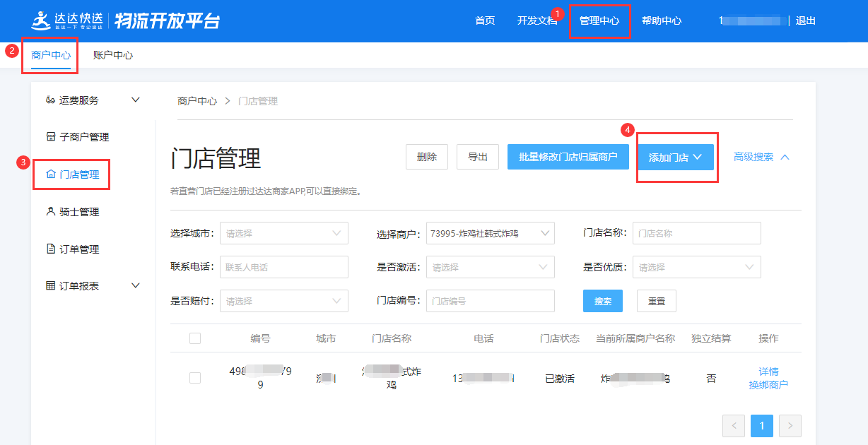Click the 导出 button
This screenshot has width=868, height=445.
tap(478, 157)
